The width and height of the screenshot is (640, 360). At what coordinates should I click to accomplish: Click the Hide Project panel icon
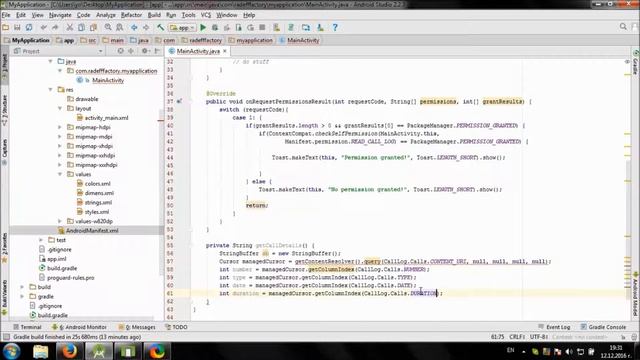click(x=157, y=51)
